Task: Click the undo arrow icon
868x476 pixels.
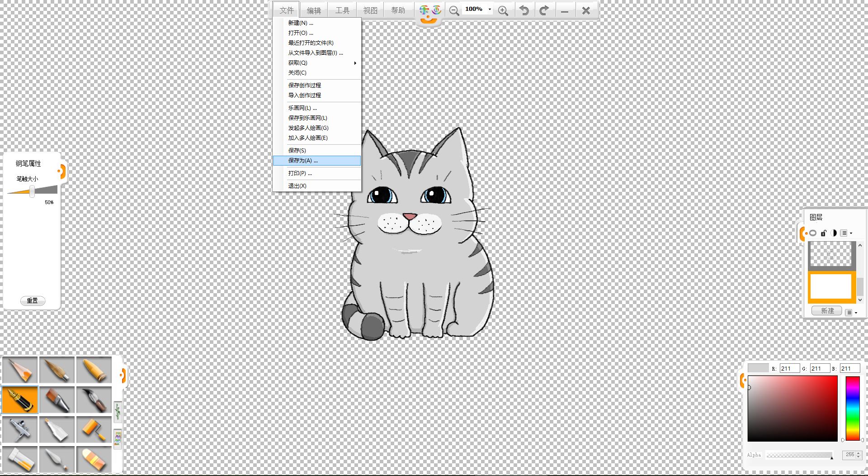Action: (524, 10)
